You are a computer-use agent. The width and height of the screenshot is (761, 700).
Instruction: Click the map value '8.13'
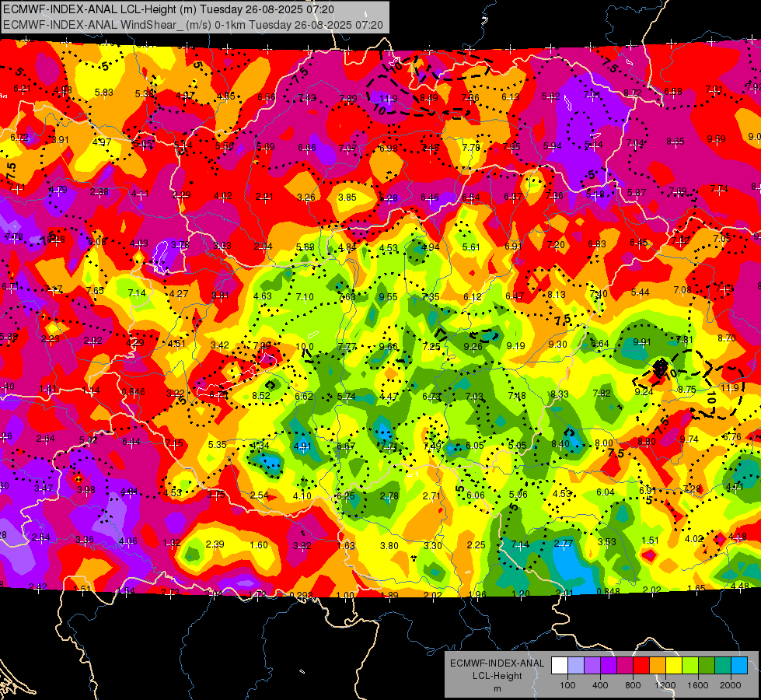coord(557,295)
